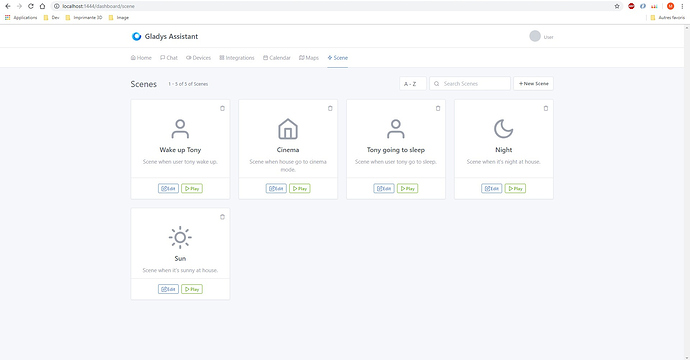Delete the Cinema scene with the trash icon

click(330, 108)
